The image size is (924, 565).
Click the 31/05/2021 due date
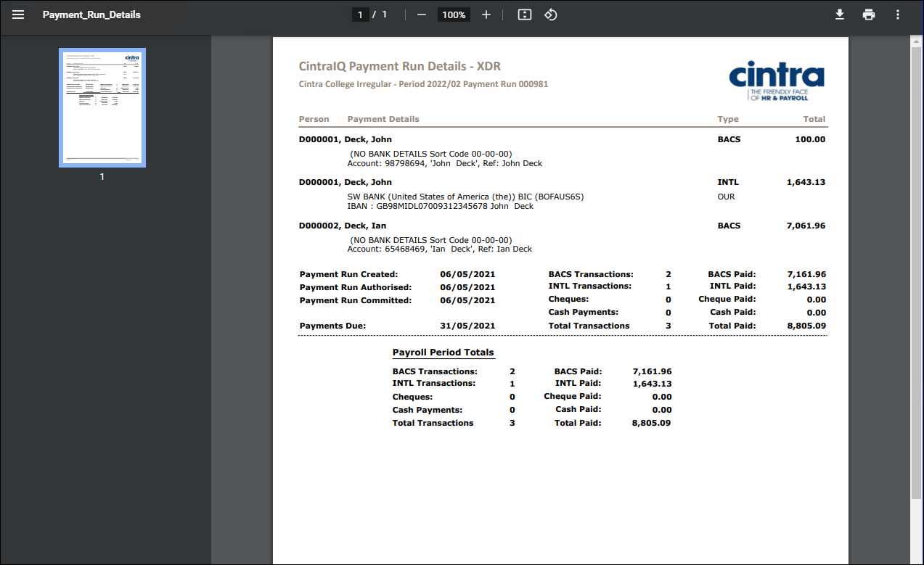(467, 326)
